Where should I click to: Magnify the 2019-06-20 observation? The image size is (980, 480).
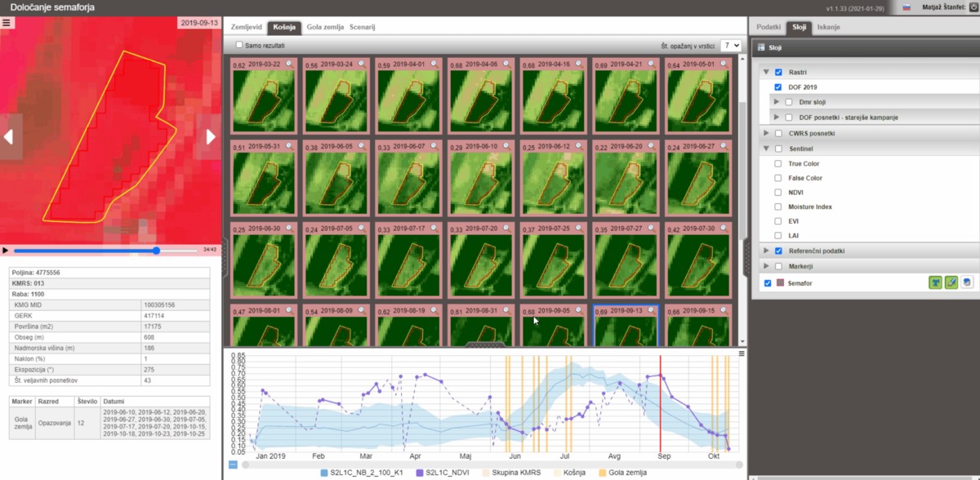(x=652, y=146)
